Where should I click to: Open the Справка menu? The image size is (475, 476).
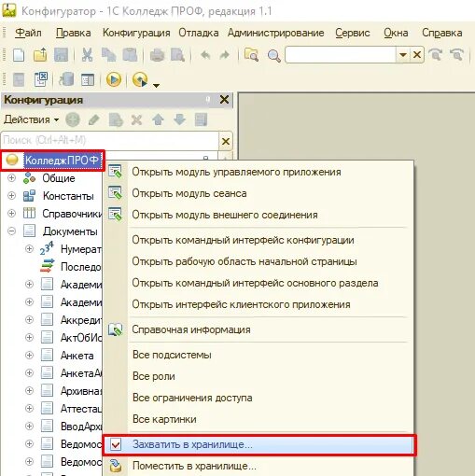tap(441, 33)
